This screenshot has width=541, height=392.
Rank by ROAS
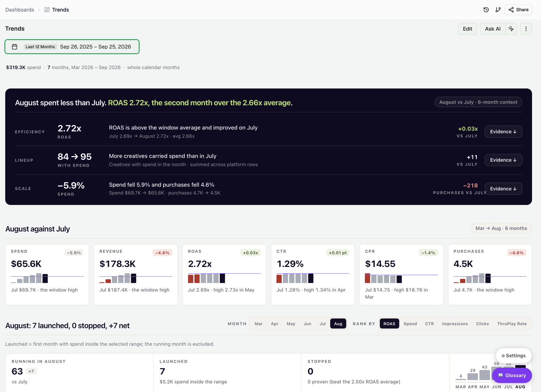point(389,324)
